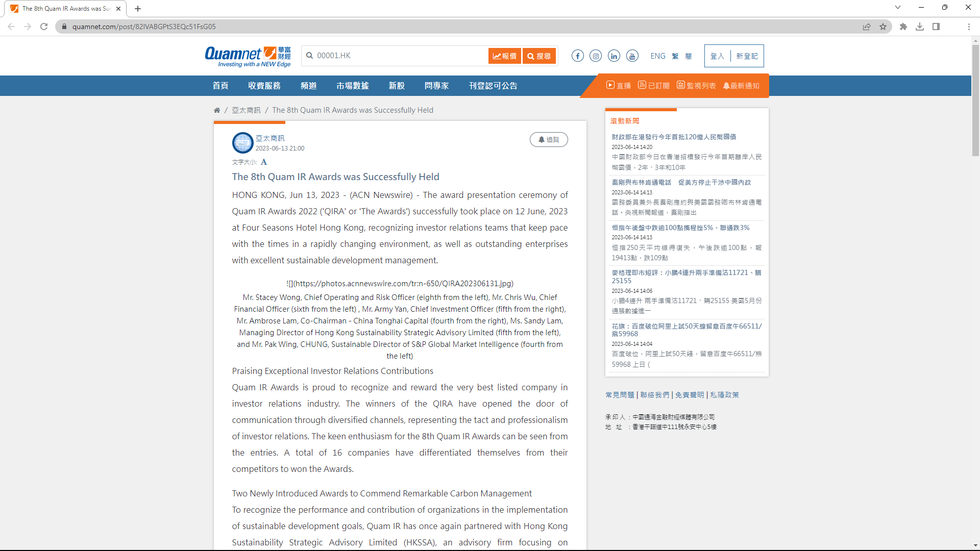Open a new browser tab
The image size is (980, 551).
(x=138, y=9)
